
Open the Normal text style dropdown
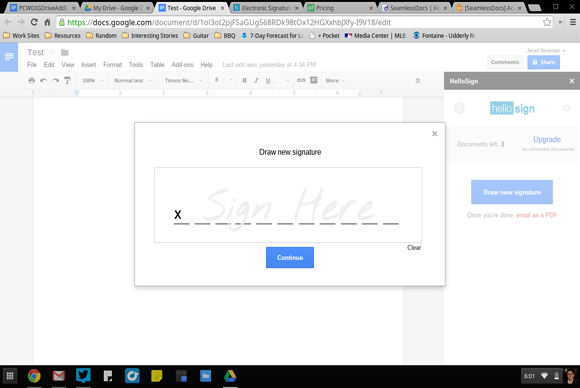[x=133, y=80]
